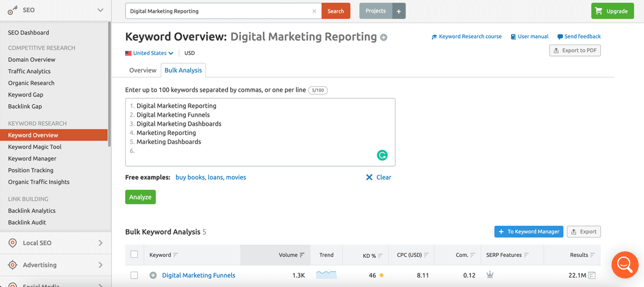The image size is (644, 287).
Task: Open Organic Research
Action: (x=31, y=83)
